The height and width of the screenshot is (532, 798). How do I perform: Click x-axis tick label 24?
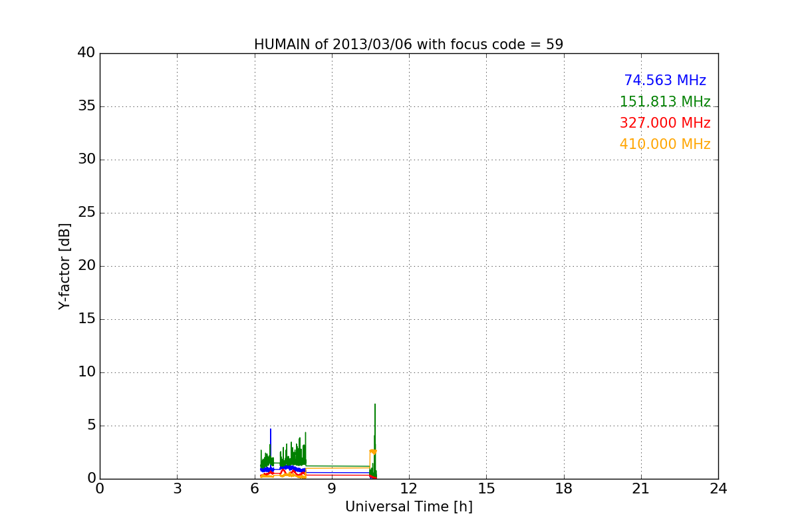click(718, 489)
